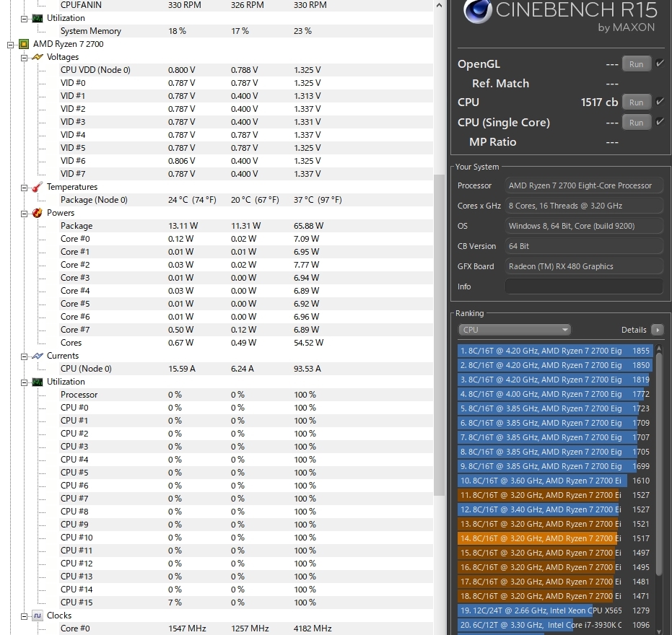672x635 pixels.
Task: Open the Ranking CPU dropdown
Action: pyautogui.click(x=514, y=330)
